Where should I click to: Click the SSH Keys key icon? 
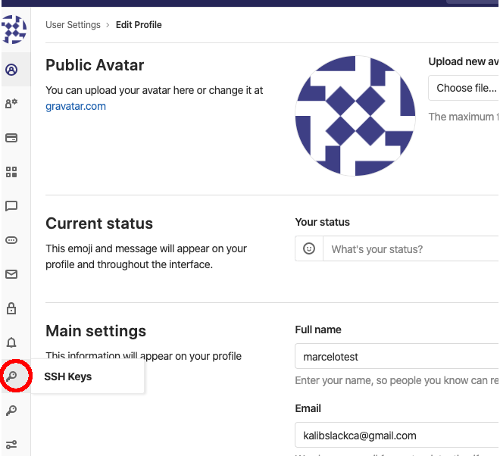11,376
